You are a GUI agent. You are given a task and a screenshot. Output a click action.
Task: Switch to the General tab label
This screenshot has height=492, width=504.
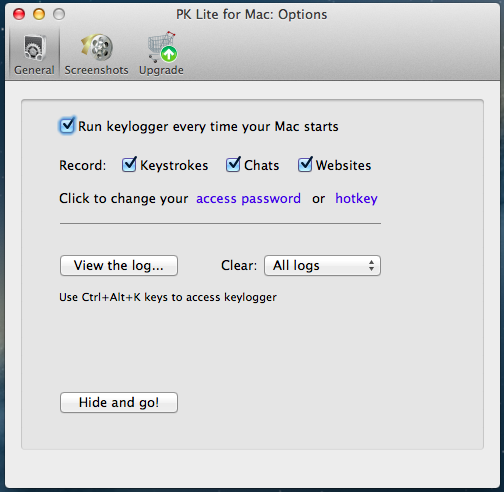coord(34,70)
